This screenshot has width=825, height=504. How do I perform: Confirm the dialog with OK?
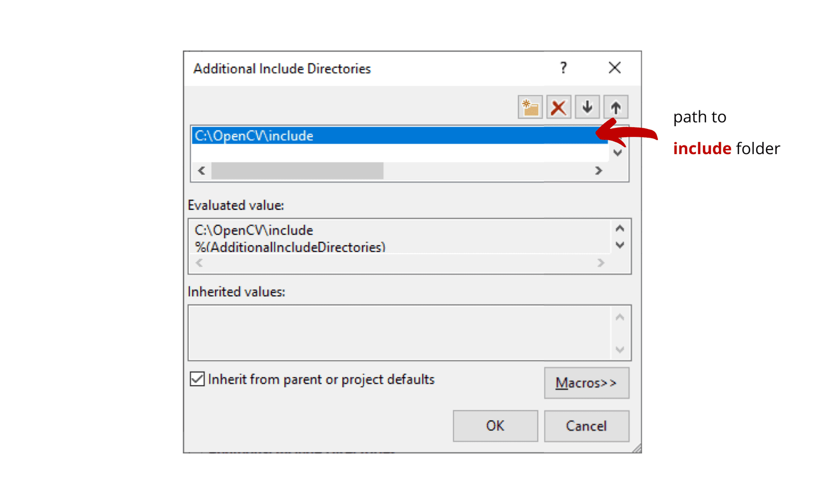pos(495,426)
